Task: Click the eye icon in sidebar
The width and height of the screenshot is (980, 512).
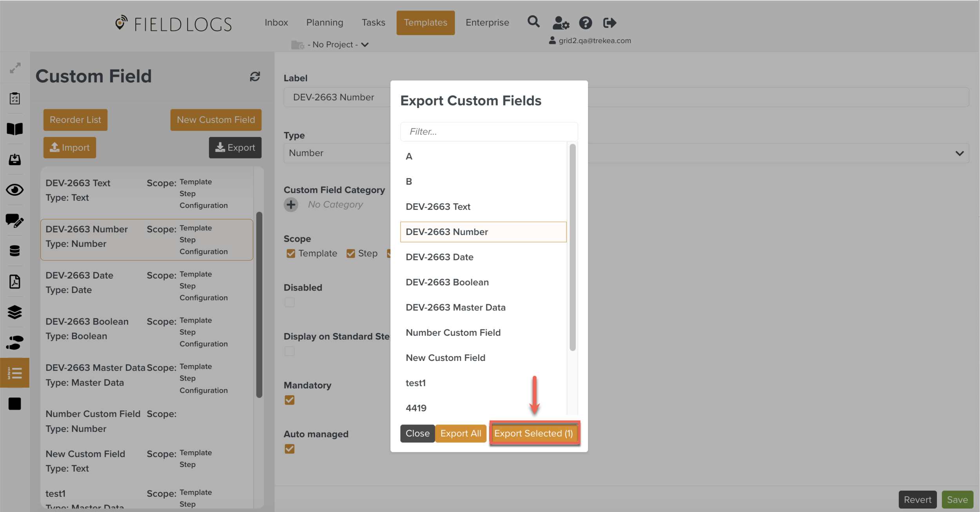Action: (x=15, y=190)
